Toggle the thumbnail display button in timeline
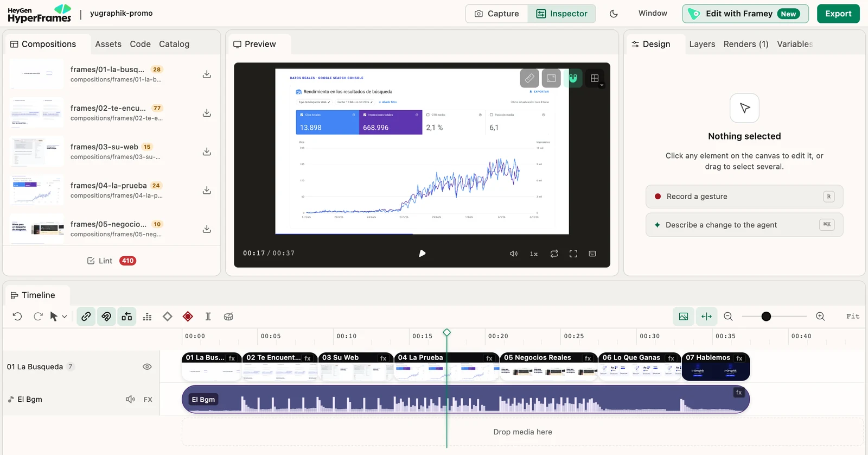Screen dimensions: 868x455 click(x=684, y=317)
